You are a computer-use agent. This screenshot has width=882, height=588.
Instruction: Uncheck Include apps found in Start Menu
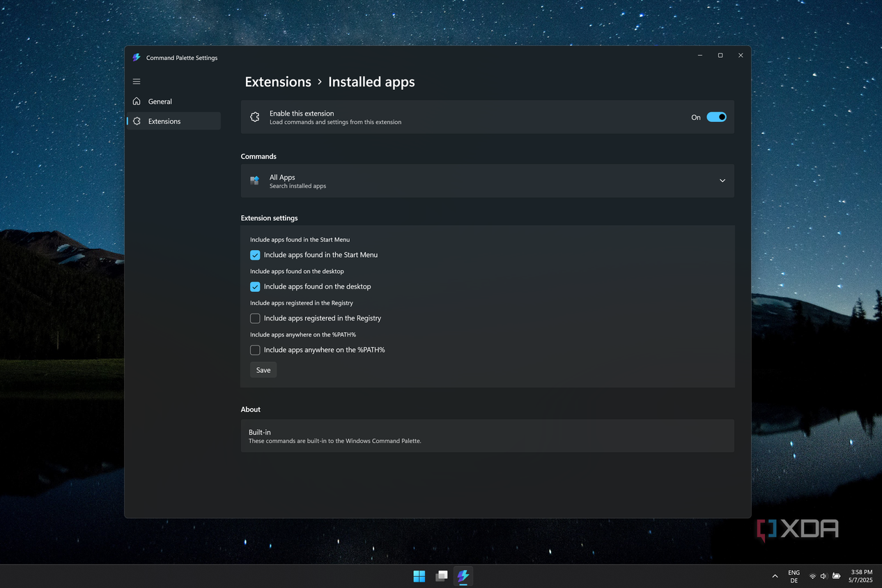click(x=255, y=255)
